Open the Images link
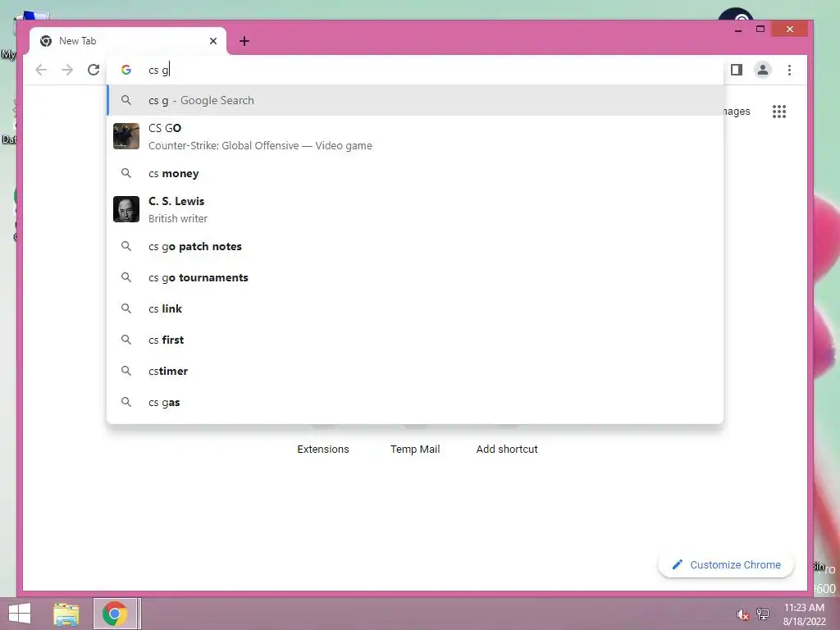Image resolution: width=840 pixels, height=630 pixels. tap(737, 112)
